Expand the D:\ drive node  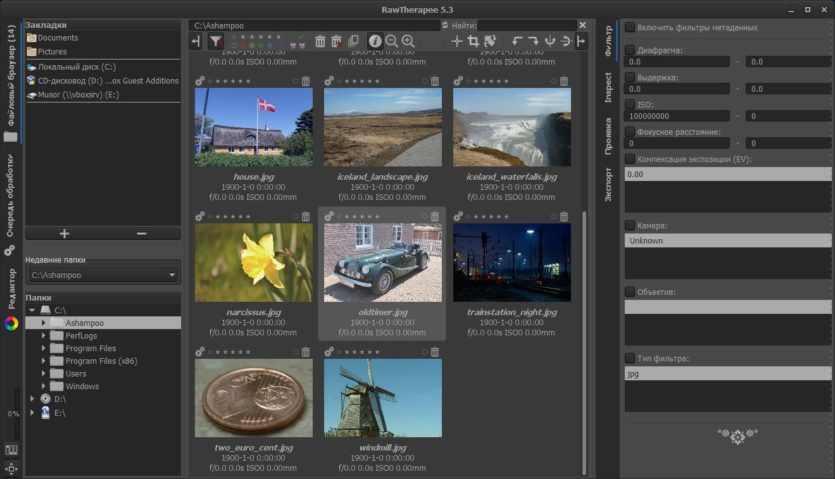pos(32,399)
